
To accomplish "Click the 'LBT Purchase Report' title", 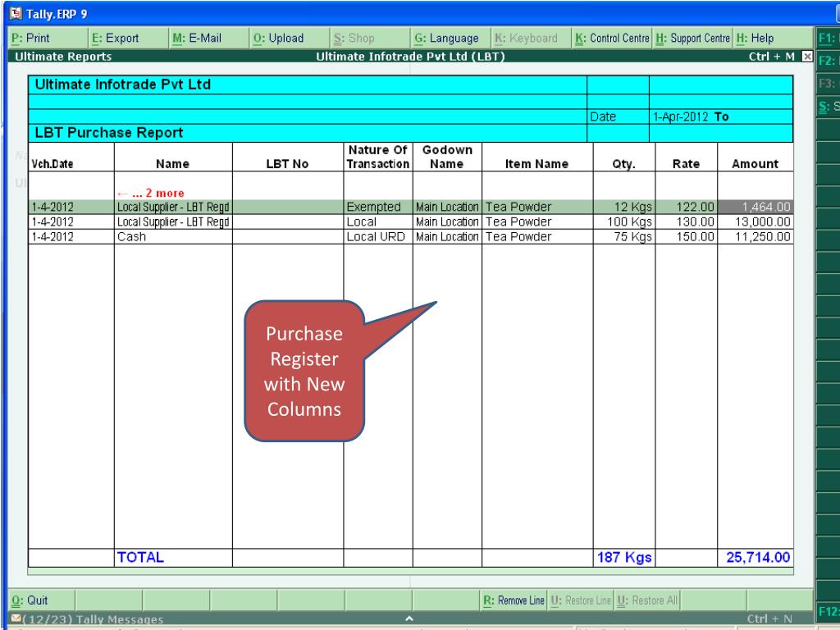I will point(109,132).
